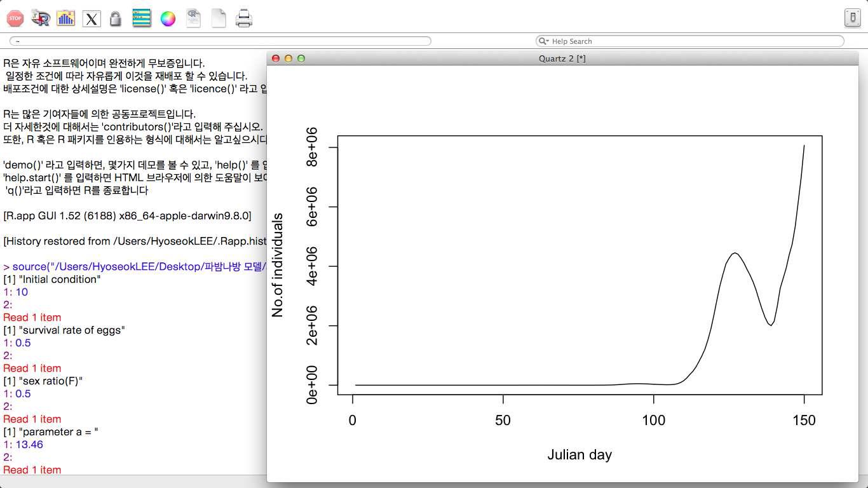Click the line mentioning 'demo()'
Screen dimensions: 868x488
135,165
